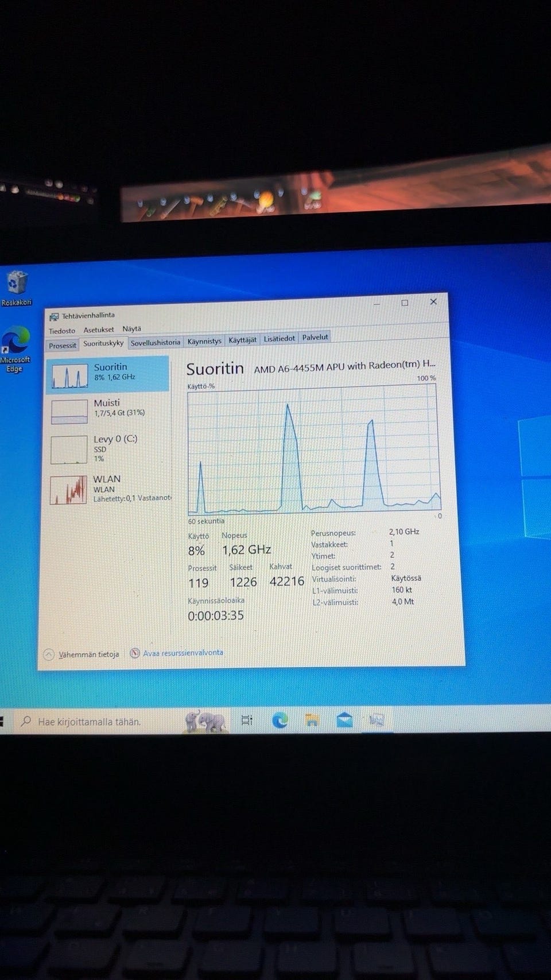The height and width of the screenshot is (980, 551).
Task: Click the Windows Start button
Action: pos(2,722)
